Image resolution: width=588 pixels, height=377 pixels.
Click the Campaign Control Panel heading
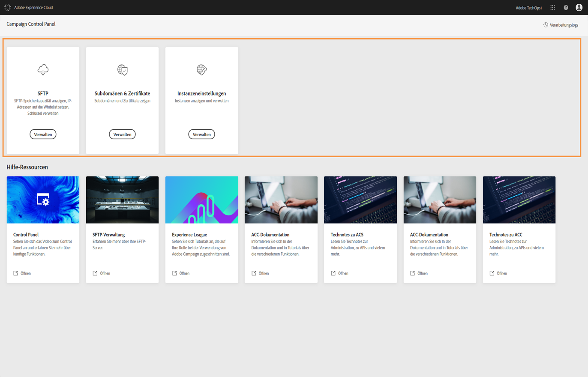coord(31,24)
